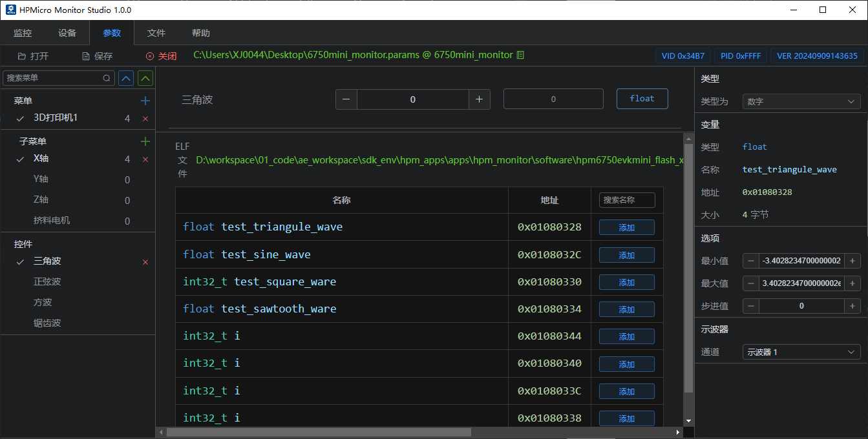Add variable i at 0x0108033C
The image size is (868, 439).
pos(627,391)
